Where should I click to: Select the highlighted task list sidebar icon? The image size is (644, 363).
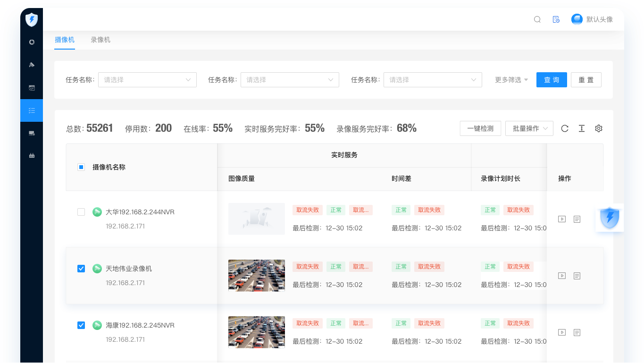point(32,110)
